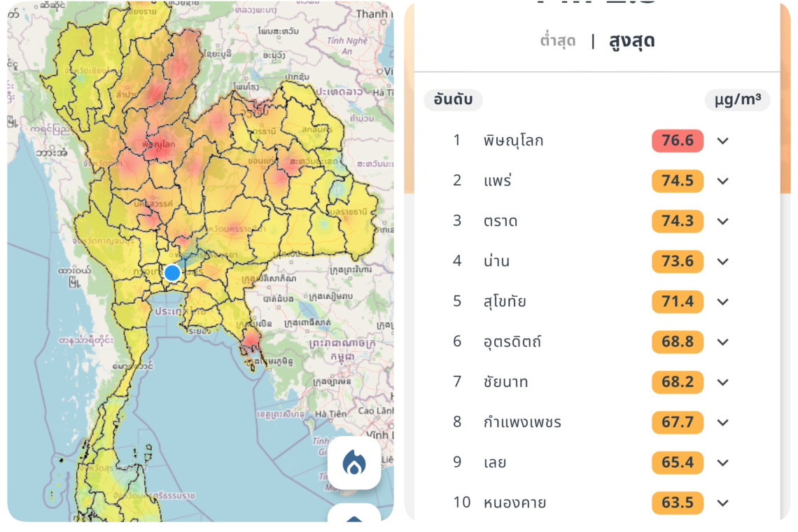Click the red 76.6 value badge

677,141
